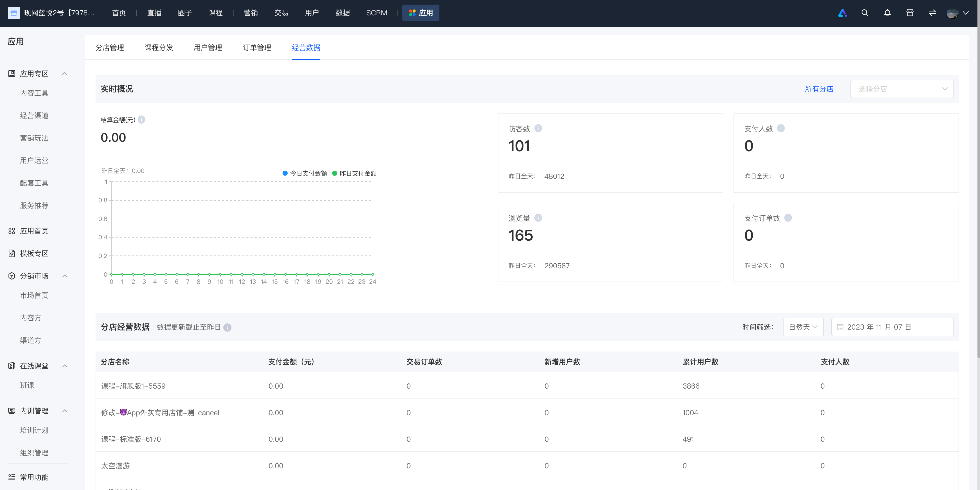Open the 选择分店 dropdown

(902, 89)
